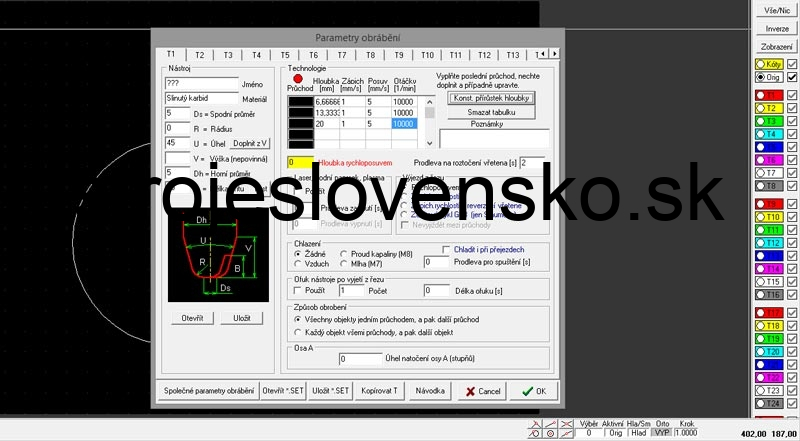The height and width of the screenshot is (441, 800).
Task: Select Mlha (M7) cooling option
Action: pyautogui.click(x=343, y=264)
